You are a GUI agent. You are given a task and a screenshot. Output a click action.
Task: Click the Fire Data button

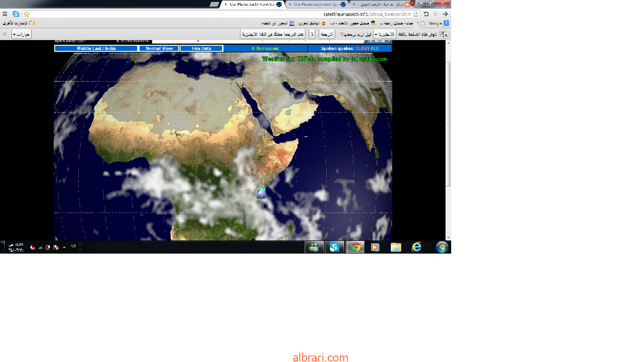201,49
